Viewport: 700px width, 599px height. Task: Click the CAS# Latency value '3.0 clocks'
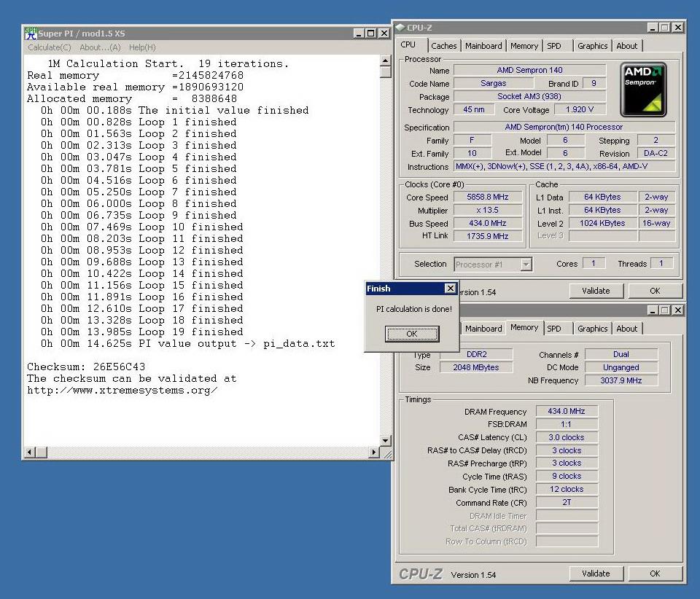tap(567, 437)
